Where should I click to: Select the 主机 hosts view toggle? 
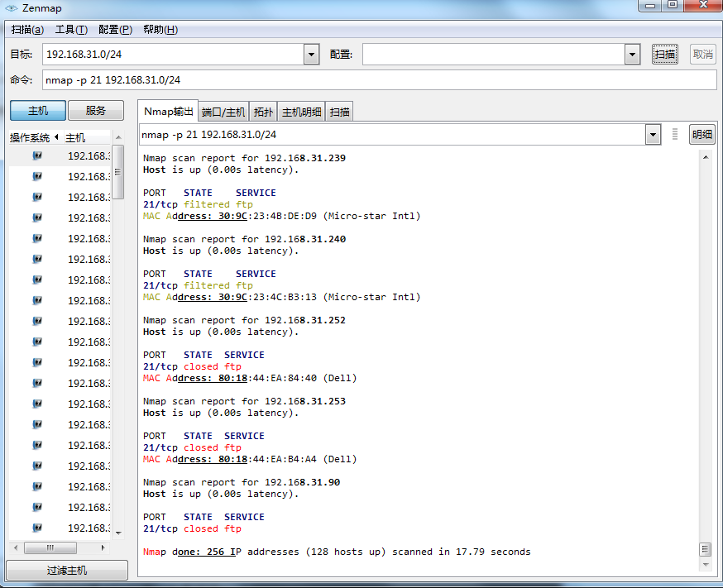38,111
